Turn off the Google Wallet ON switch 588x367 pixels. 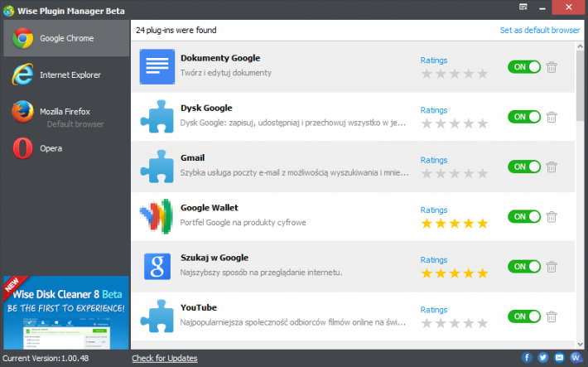pyautogui.click(x=524, y=216)
